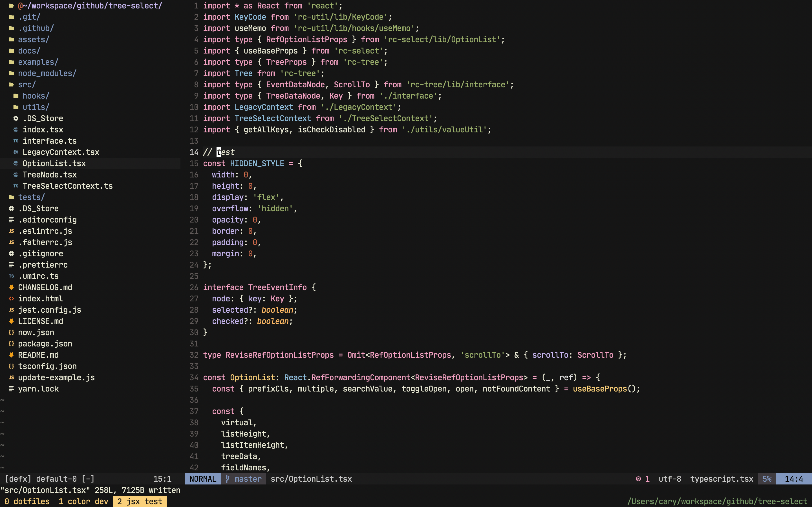This screenshot has height=507, width=812.
Task: Click the markdown icon beside CHANGELOG.md
Action: 11,287
